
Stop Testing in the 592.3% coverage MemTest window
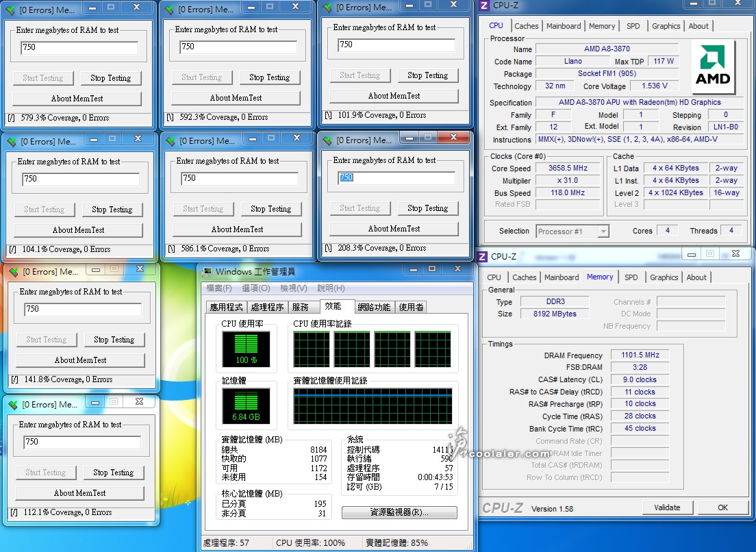point(270,77)
